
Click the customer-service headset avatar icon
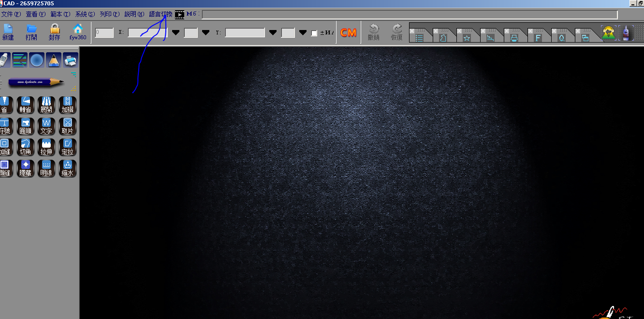point(609,32)
